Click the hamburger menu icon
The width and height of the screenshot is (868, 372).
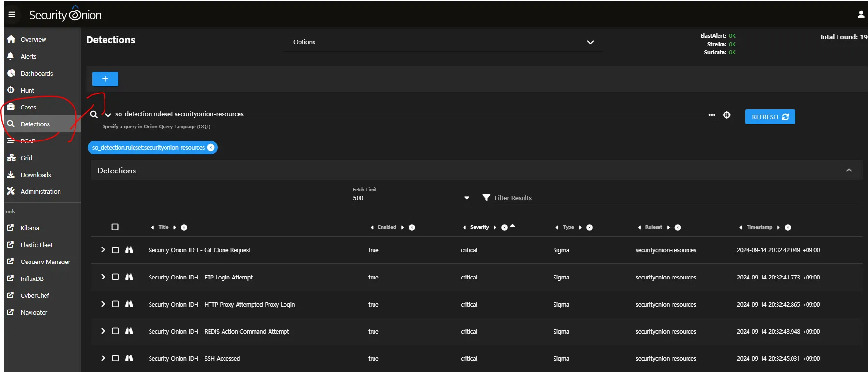click(x=12, y=15)
